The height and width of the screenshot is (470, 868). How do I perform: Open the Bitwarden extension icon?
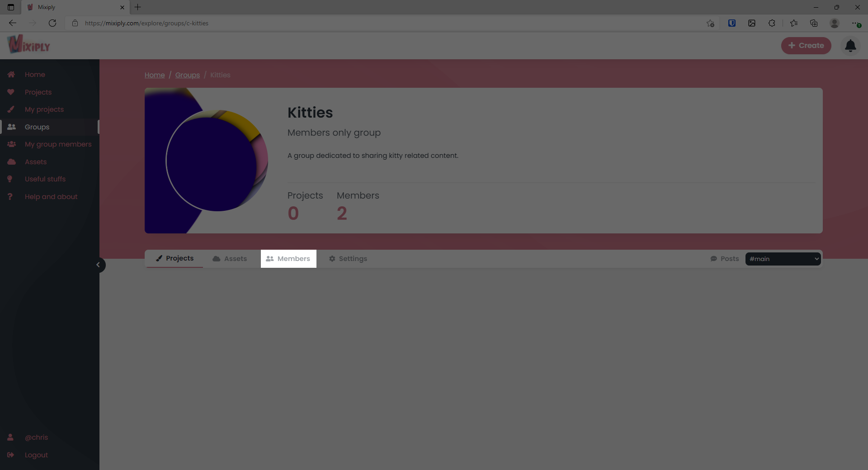tap(732, 23)
